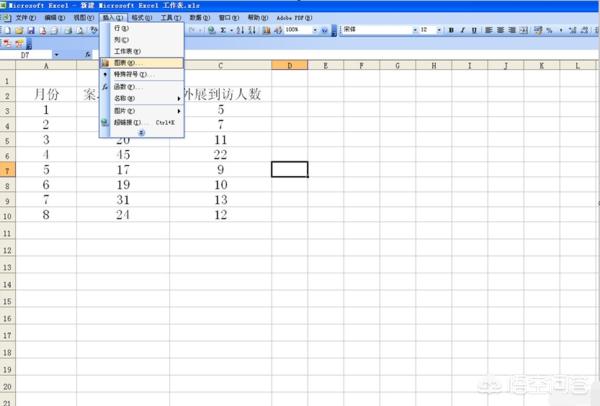Choose 图表 in the Insert menu
600x406 pixels.
coord(142,63)
